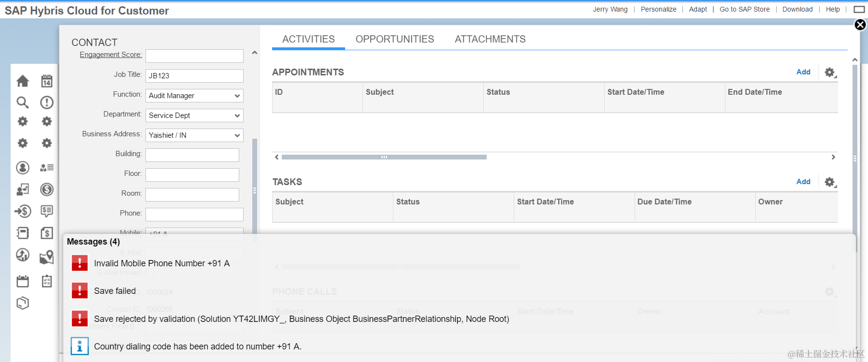
Task: Open the speech bubble quote icon
Action: (47, 211)
